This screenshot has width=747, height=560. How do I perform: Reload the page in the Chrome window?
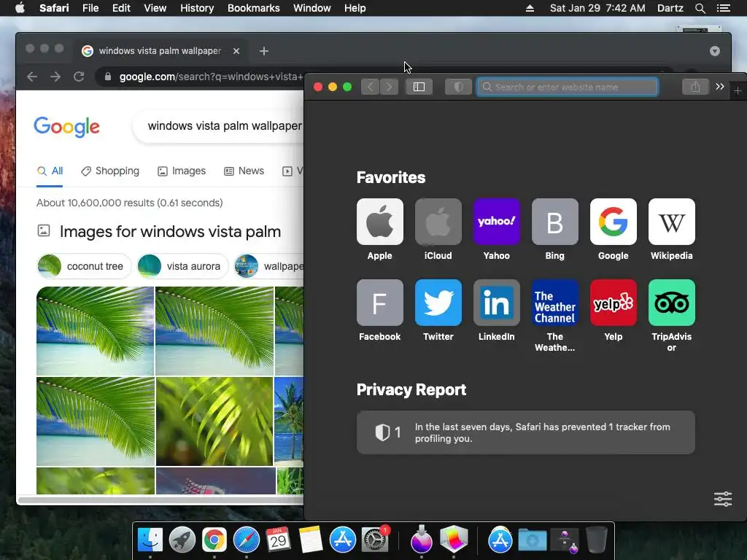pos(79,77)
